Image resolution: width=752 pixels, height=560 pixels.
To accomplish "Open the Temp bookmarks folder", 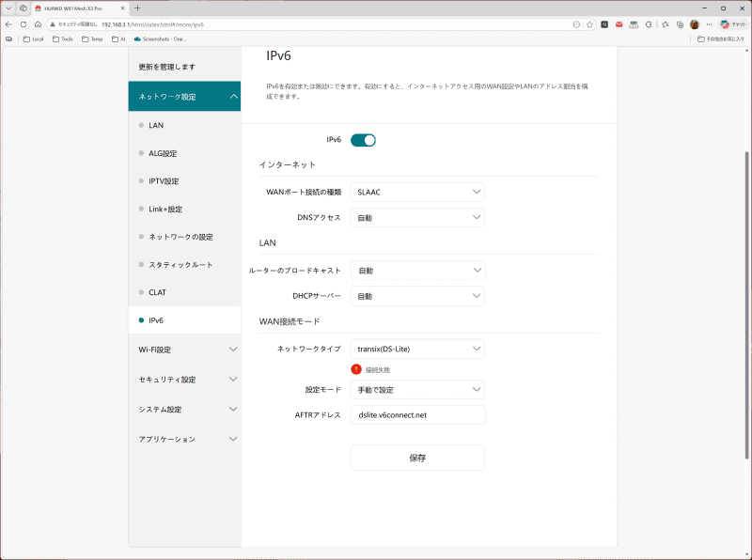I will [92, 39].
